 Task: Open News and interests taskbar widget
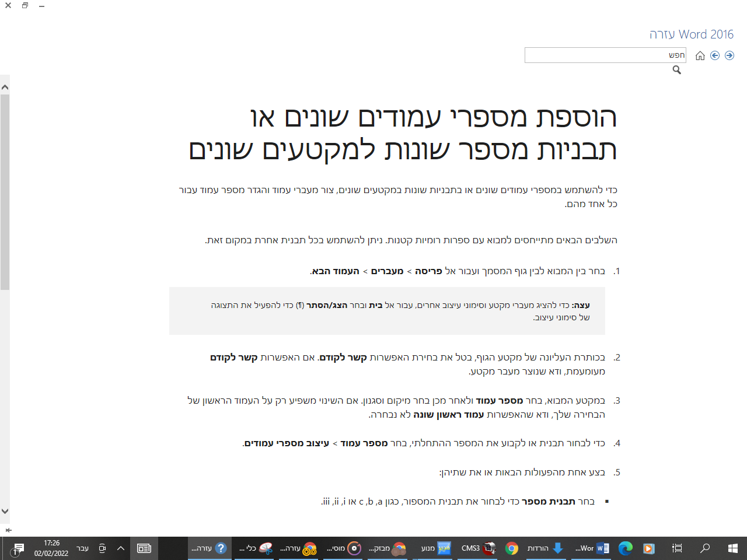(x=144, y=548)
